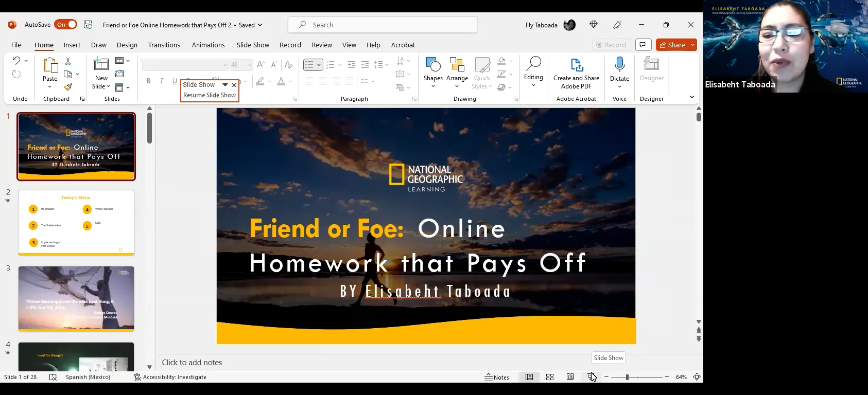Collapse the ribbon with the chevron
This screenshot has width=868, height=395.
coord(691,97)
